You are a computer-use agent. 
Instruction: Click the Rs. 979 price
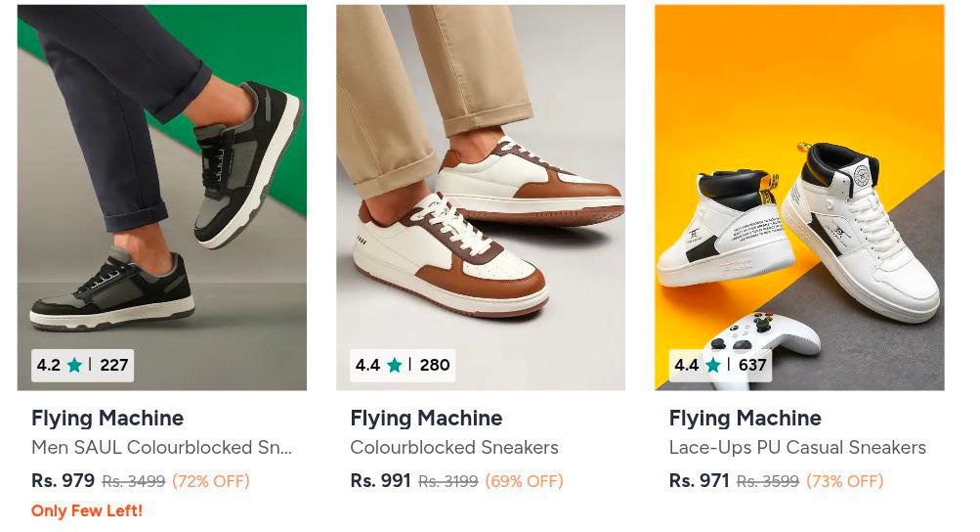pyautogui.click(x=63, y=481)
